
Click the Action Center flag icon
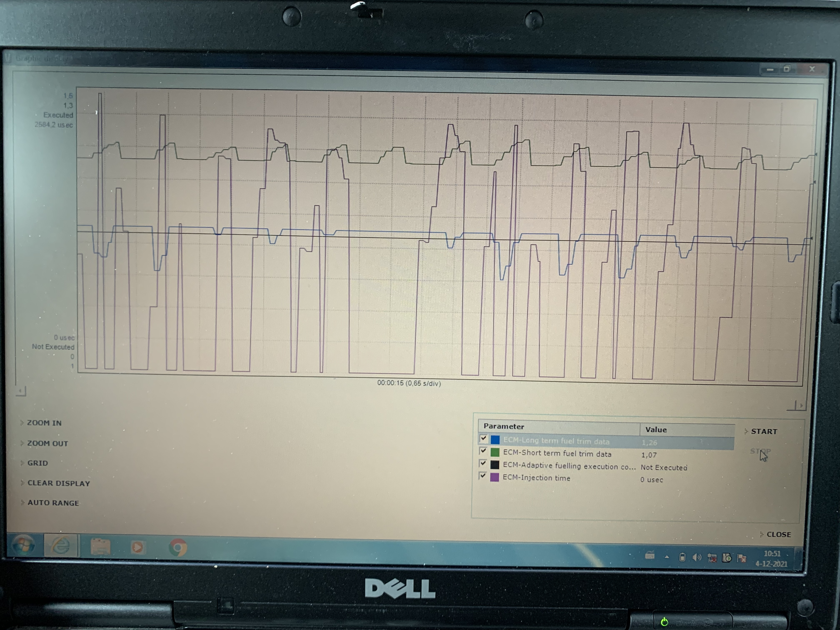pos(741,558)
